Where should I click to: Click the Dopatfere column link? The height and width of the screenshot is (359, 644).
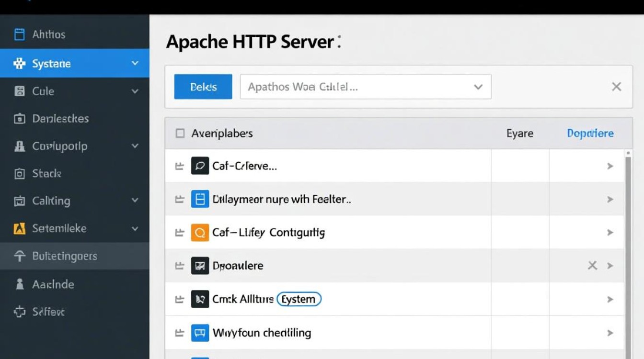[590, 134]
